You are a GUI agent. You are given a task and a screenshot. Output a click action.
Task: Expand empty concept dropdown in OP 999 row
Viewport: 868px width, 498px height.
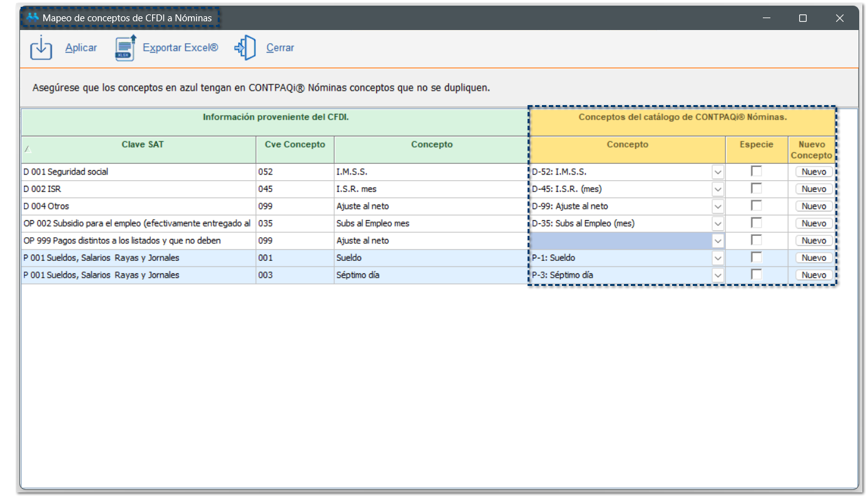tap(718, 240)
